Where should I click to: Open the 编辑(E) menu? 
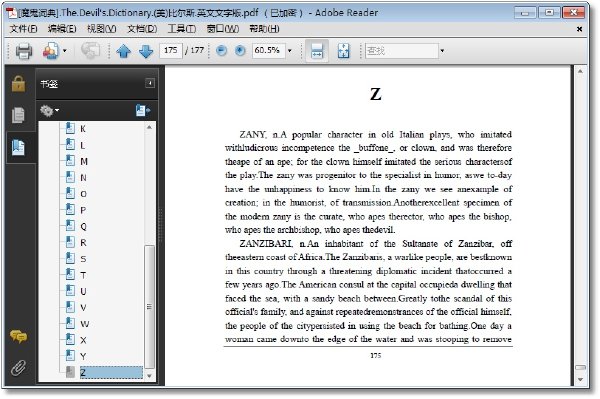pos(62,29)
